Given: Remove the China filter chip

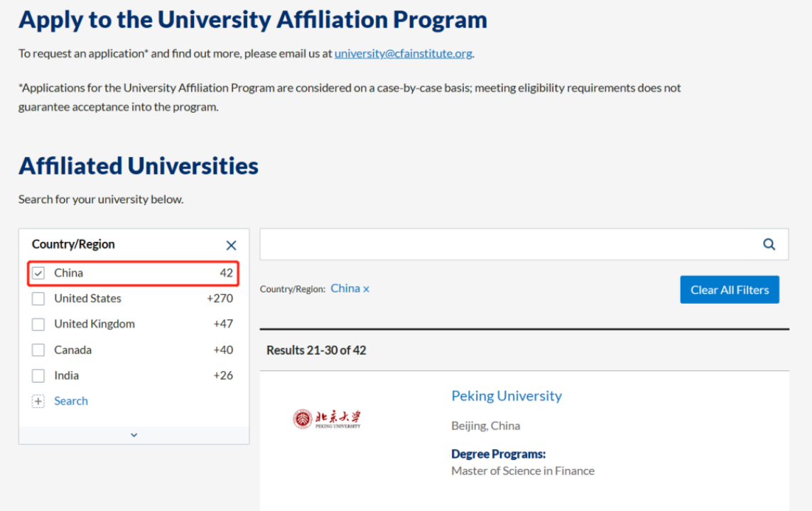Looking at the screenshot, I should [x=367, y=289].
